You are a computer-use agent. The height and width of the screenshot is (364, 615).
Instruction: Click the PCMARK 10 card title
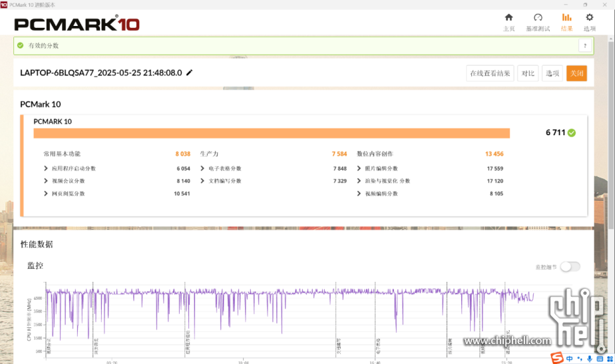pyautogui.click(x=53, y=121)
